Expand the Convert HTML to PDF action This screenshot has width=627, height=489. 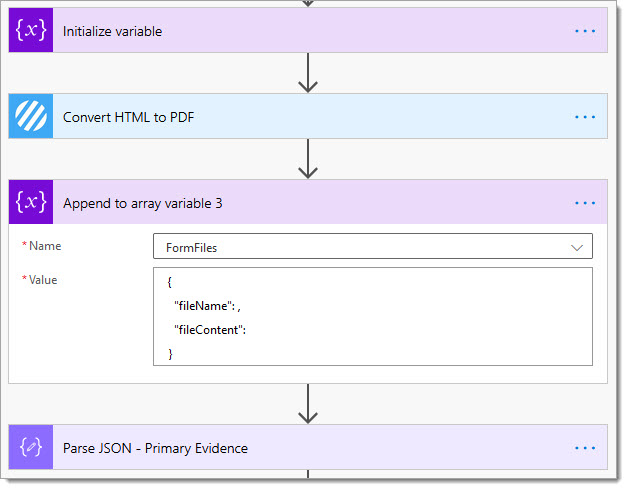(308, 116)
